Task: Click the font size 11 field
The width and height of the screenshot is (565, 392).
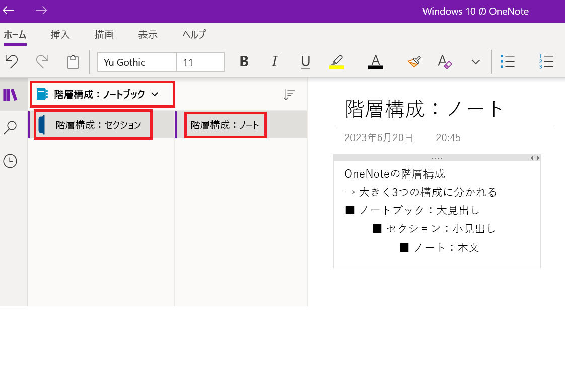Action: pos(200,62)
